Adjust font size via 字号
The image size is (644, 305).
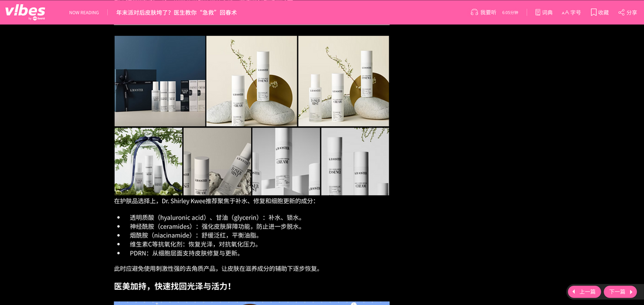571,12
